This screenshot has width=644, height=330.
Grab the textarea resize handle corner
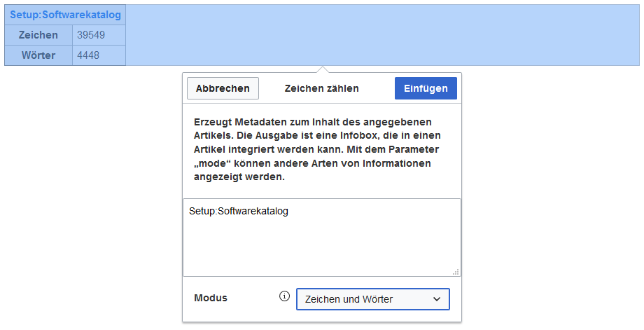456,271
